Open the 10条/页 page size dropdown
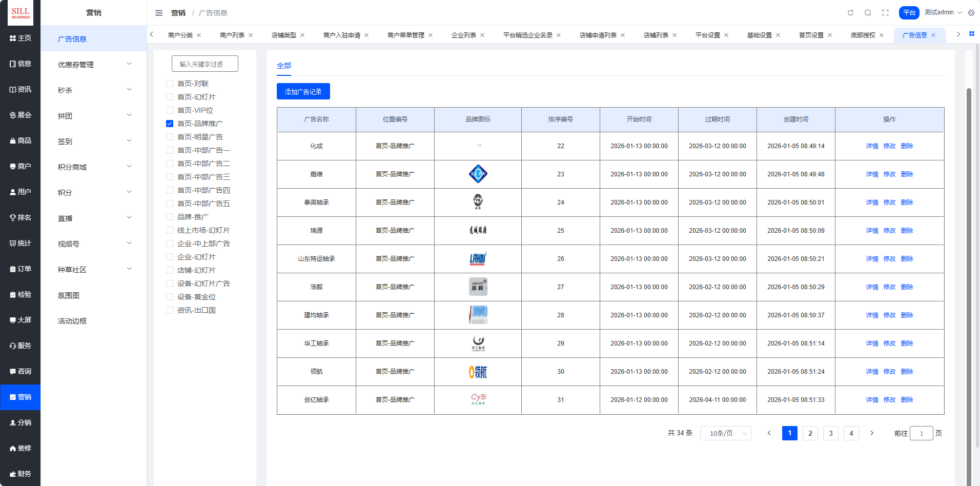This screenshot has width=980, height=486. point(725,433)
